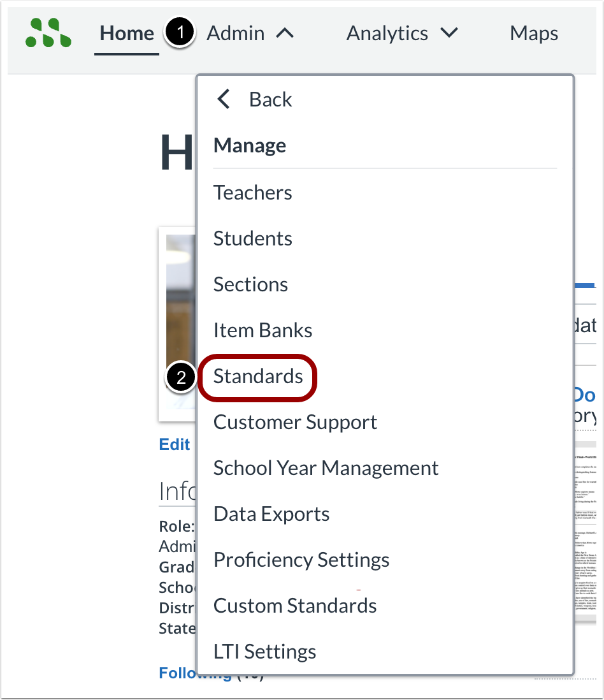Go to Item Banks

tap(262, 330)
